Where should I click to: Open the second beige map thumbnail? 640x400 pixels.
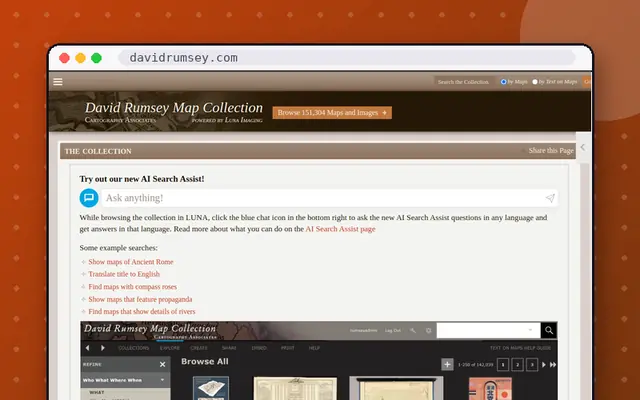pyautogui.click(x=295, y=388)
